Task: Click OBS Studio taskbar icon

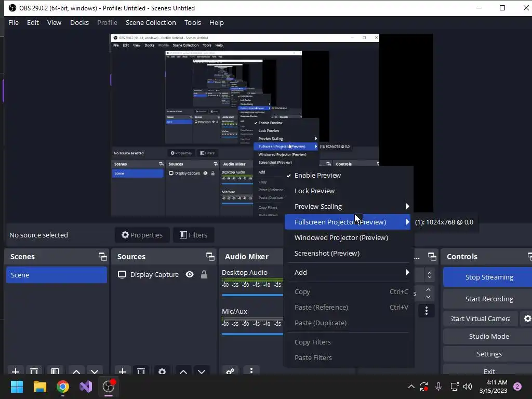Action: pos(109,387)
